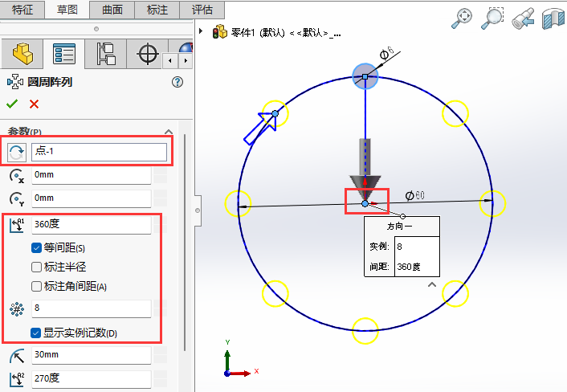The width and height of the screenshot is (567, 392).
Task: Cancel the circular pattern with the red X
Action: (x=34, y=104)
